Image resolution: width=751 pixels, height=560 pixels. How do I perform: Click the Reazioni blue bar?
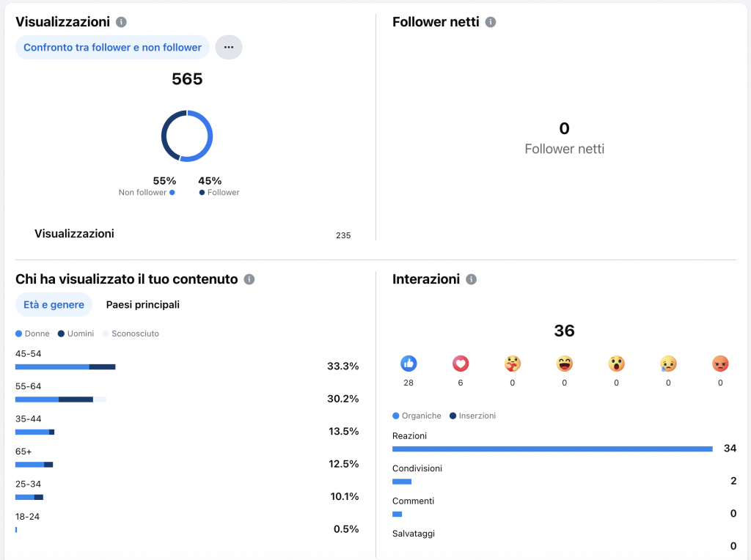point(552,449)
